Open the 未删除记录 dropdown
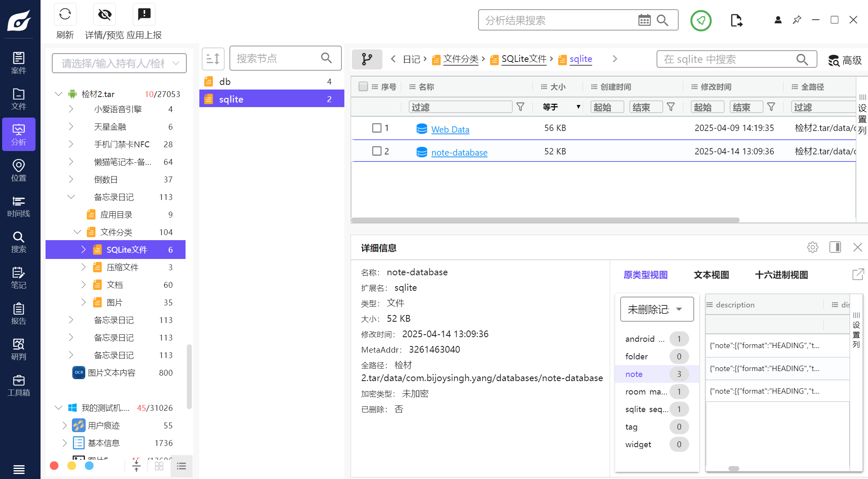 [656, 309]
